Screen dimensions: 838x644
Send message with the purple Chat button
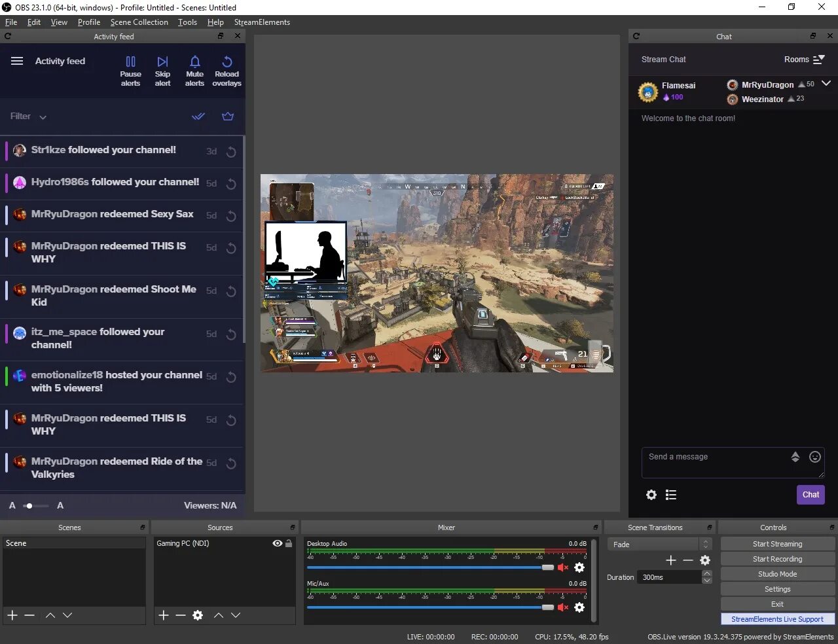[811, 495]
